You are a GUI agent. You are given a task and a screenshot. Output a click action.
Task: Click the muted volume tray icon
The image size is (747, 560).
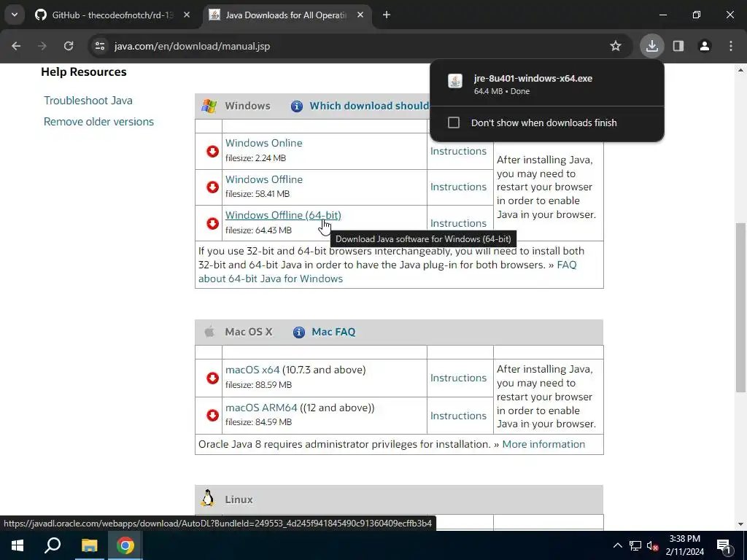(653, 546)
